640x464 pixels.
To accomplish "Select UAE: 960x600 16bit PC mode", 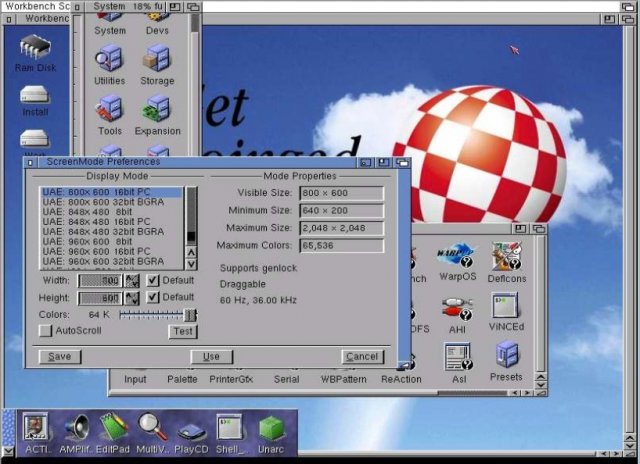I will click(x=112, y=251).
